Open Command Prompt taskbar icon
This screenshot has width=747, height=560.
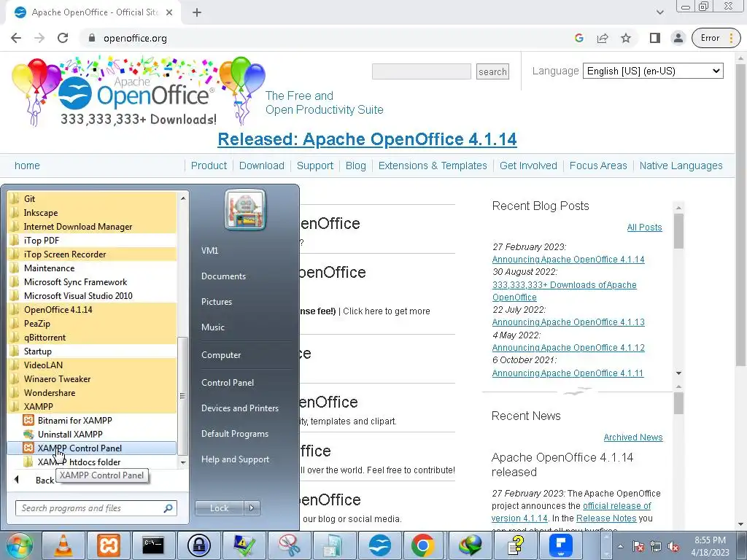153,545
